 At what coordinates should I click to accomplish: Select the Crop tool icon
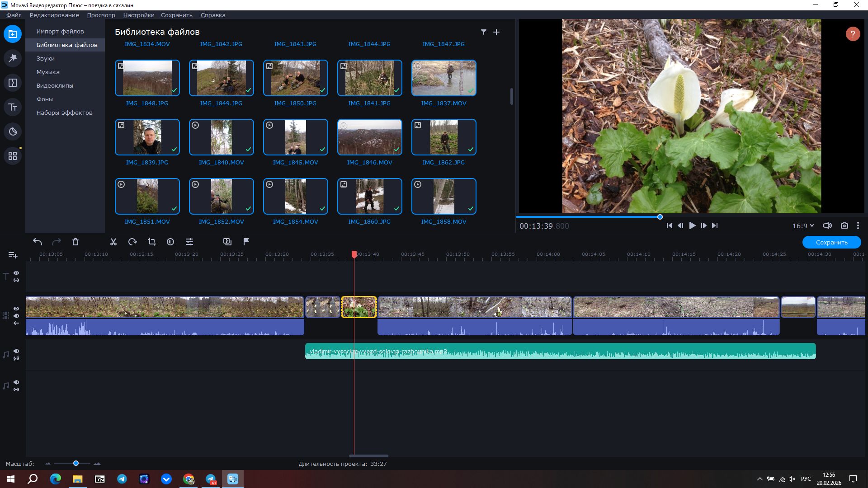[x=151, y=242]
